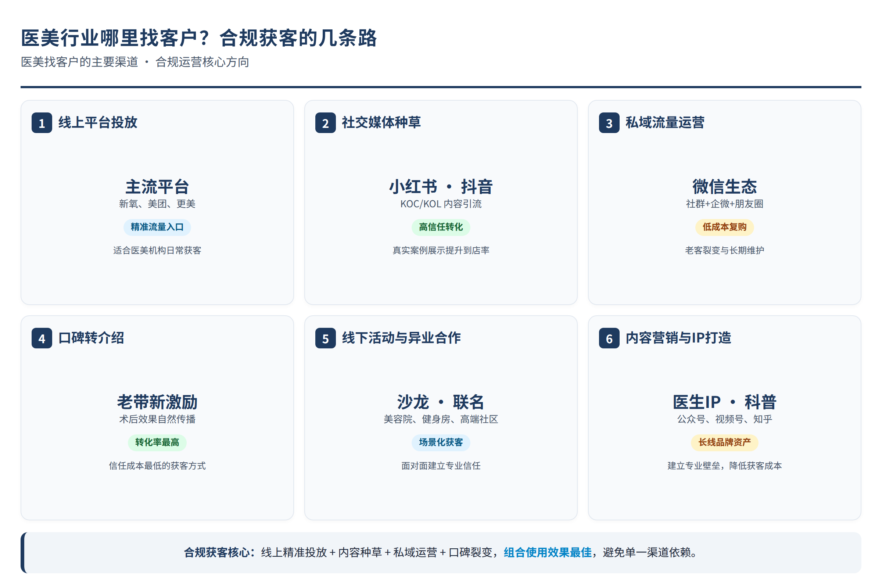Click the description 适合医美机构日常获客
The width and height of the screenshot is (882, 588).
pos(157,251)
